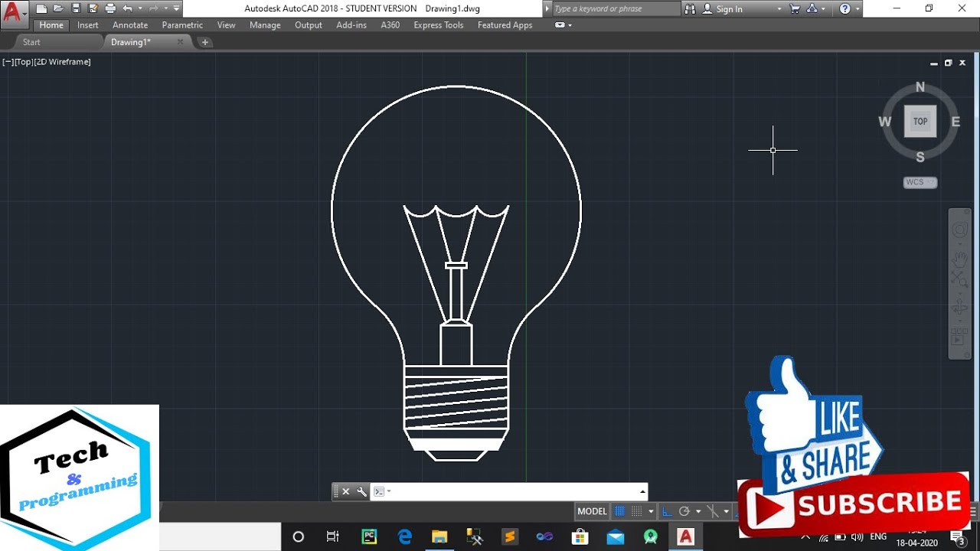This screenshot has width=980, height=551.
Task: Switch to the Manage tab
Action: [265, 25]
